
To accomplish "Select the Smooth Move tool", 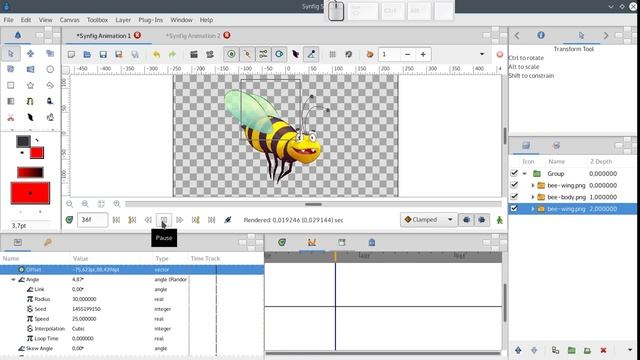I will [30, 54].
